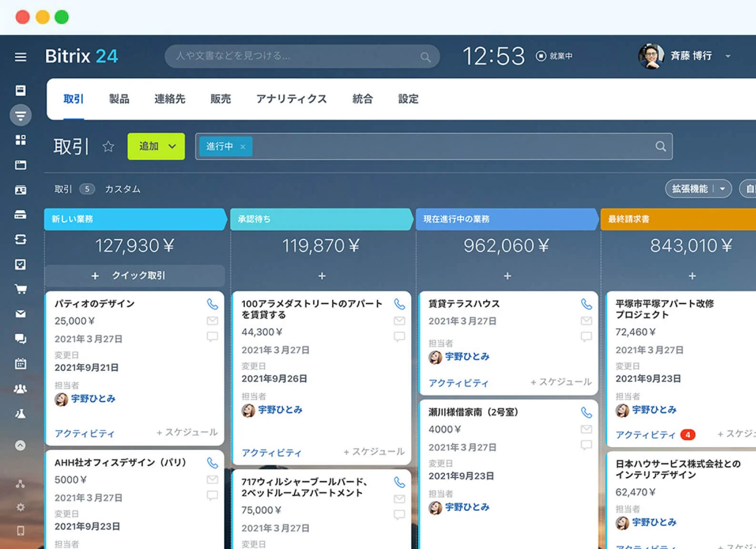Click スケジュール on 賃貸テラスハウス card

[561, 382]
